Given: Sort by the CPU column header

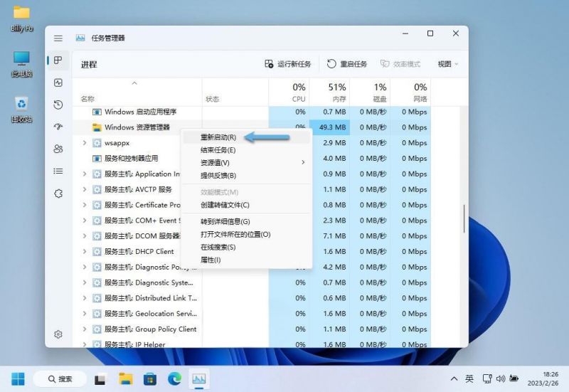Looking at the screenshot, I should click(x=299, y=99).
